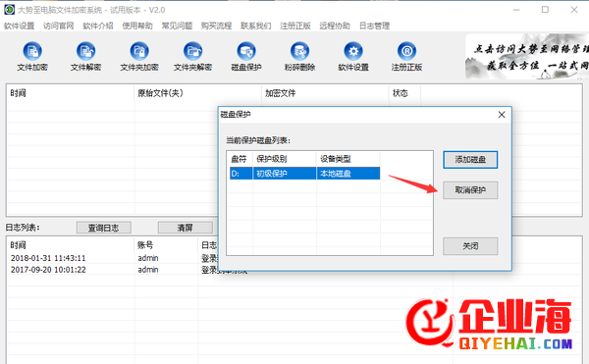Open the 文件加密 file encryption tool
589x364 pixels.
[x=32, y=56]
